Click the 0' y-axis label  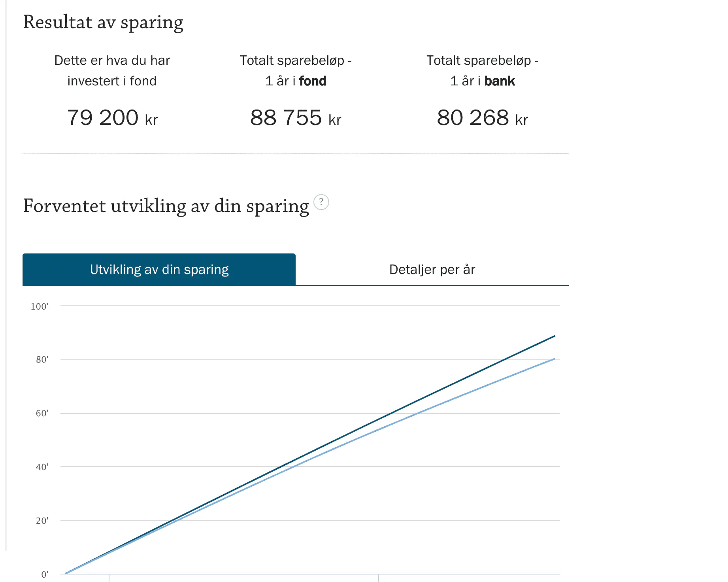coord(45,574)
